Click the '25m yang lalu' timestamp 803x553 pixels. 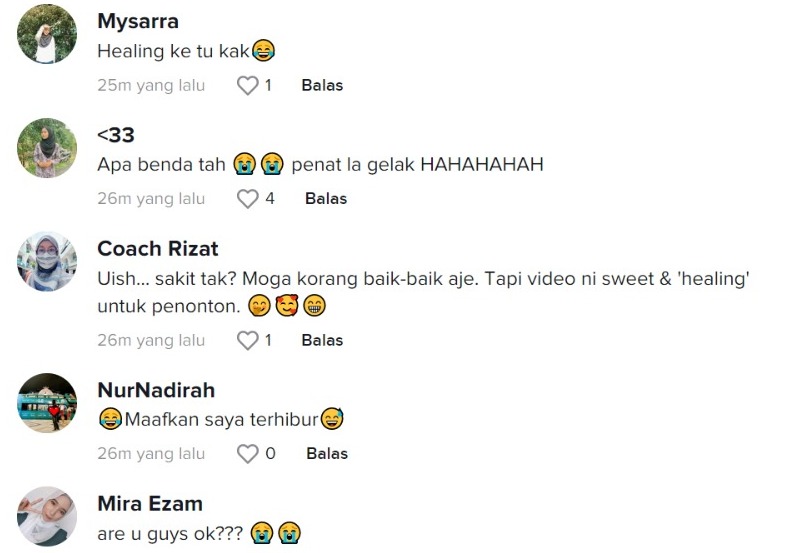click(151, 86)
